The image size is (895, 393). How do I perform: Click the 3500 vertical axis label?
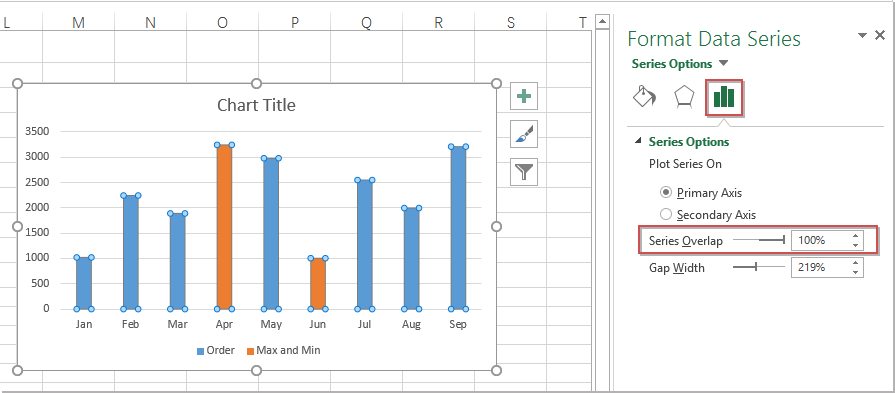click(38, 131)
